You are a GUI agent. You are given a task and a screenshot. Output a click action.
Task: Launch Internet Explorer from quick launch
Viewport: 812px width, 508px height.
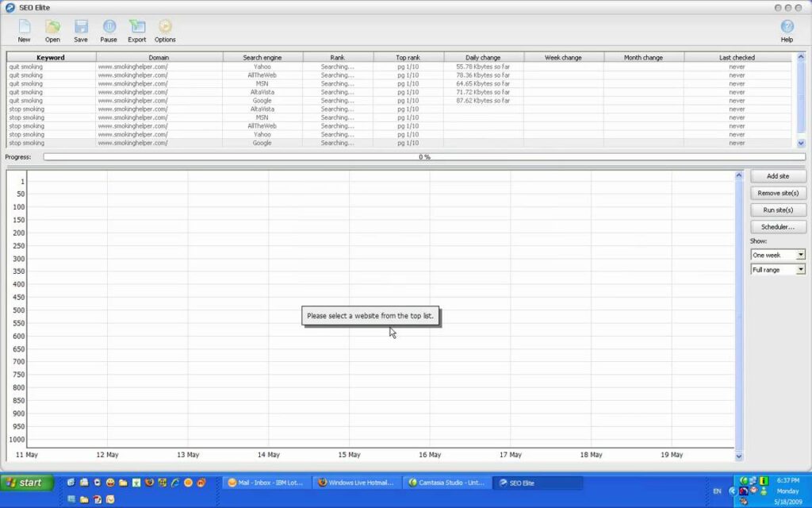[x=175, y=483]
